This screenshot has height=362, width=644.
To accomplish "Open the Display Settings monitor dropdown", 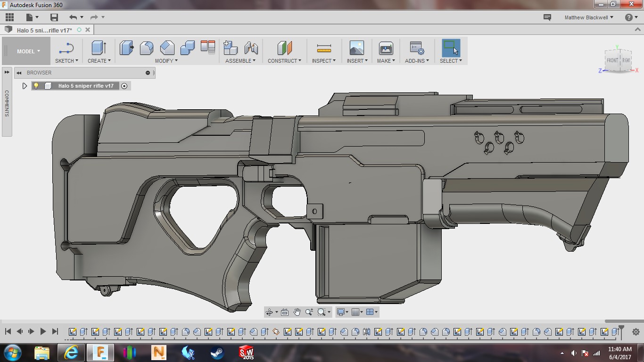I will pyautogui.click(x=342, y=312).
